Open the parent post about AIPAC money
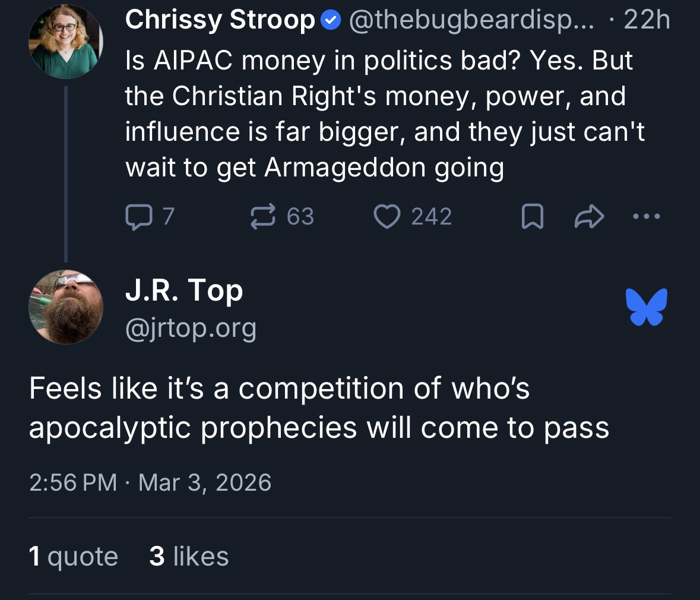 coord(380,113)
